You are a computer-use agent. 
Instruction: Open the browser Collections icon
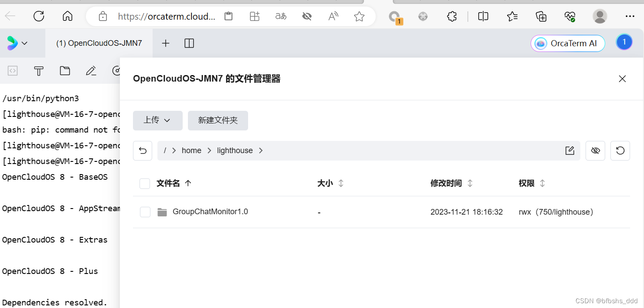pyautogui.click(x=541, y=17)
